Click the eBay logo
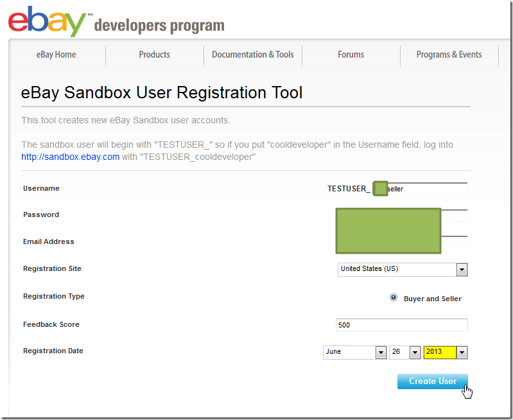Image resolution: width=513 pixels, height=420 pixels. tap(47, 21)
